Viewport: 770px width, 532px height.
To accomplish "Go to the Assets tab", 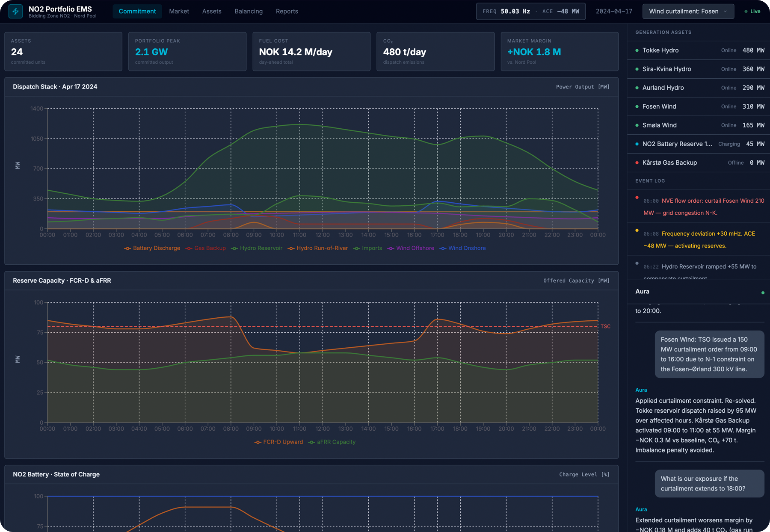I will coord(212,12).
